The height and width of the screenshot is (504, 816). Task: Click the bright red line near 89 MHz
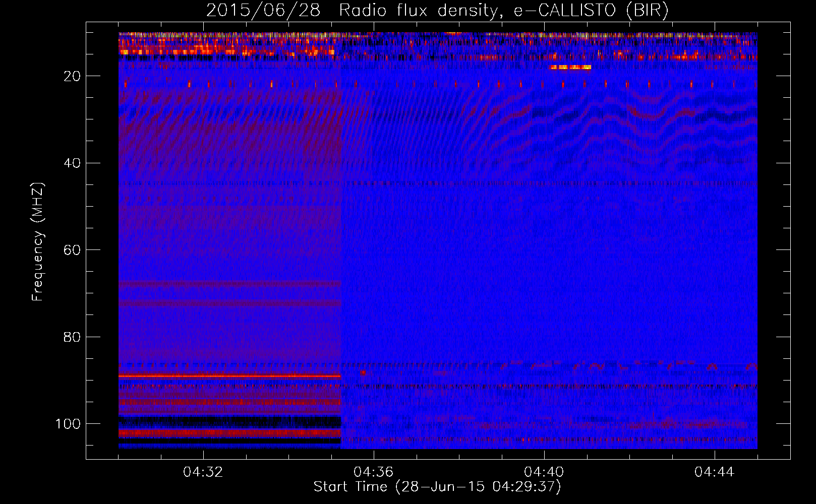(x=229, y=376)
